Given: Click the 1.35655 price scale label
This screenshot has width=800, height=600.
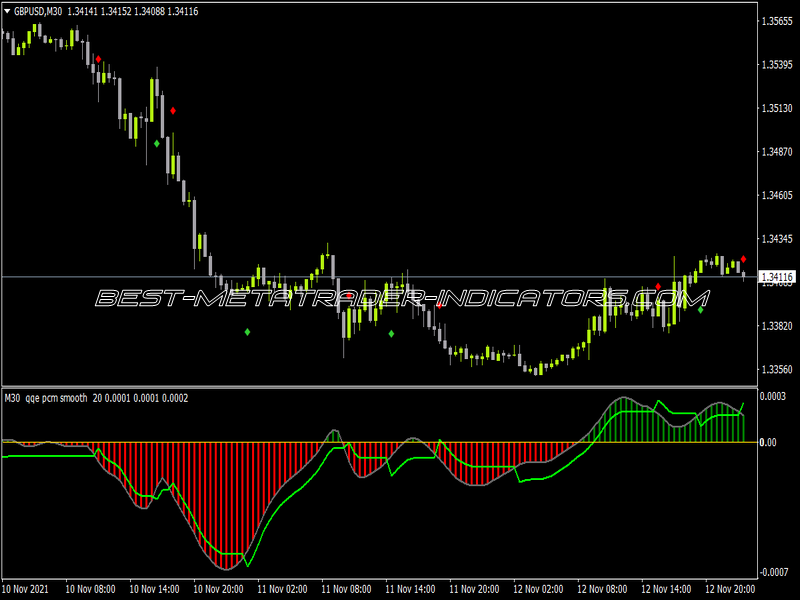Looking at the screenshot, I should [777, 21].
